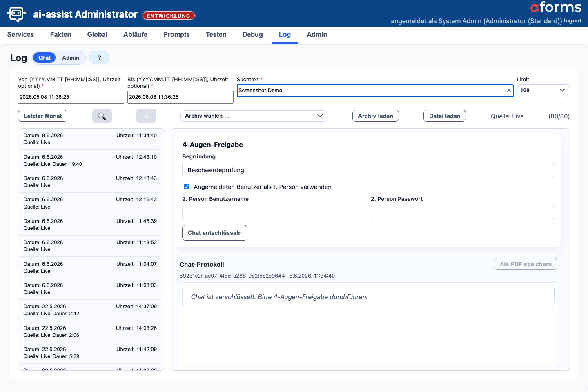Select log entry at Uhrzeit 12:18:43

pos(90,182)
